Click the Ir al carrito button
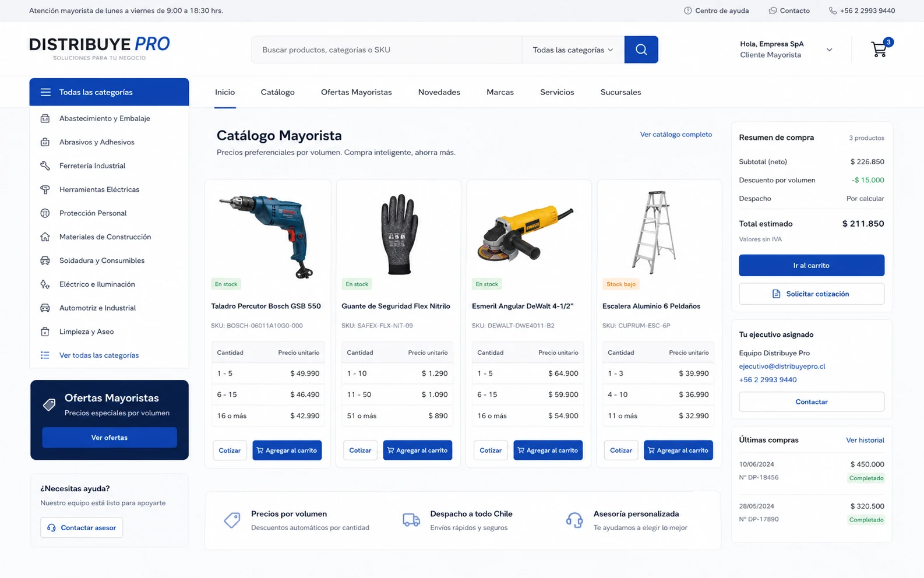This screenshot has width=924, height=578. click(x=812, y=265)
